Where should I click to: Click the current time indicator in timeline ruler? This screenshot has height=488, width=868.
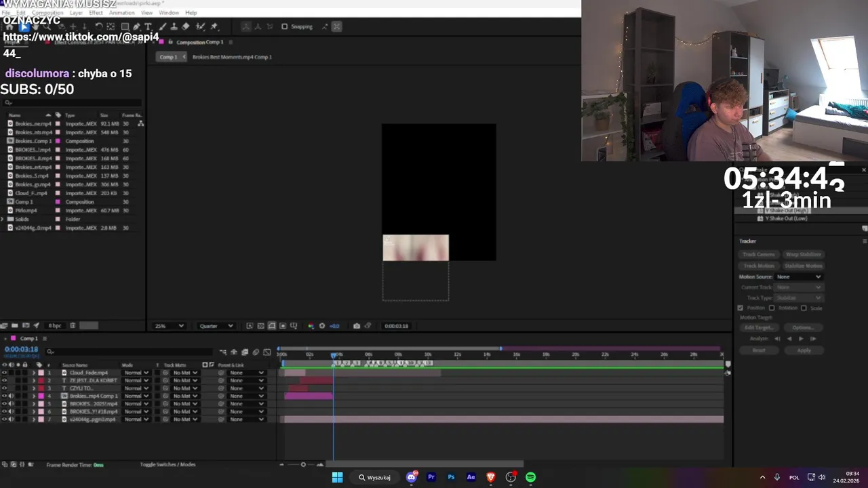pyautogui.click(x=334, y=355)
